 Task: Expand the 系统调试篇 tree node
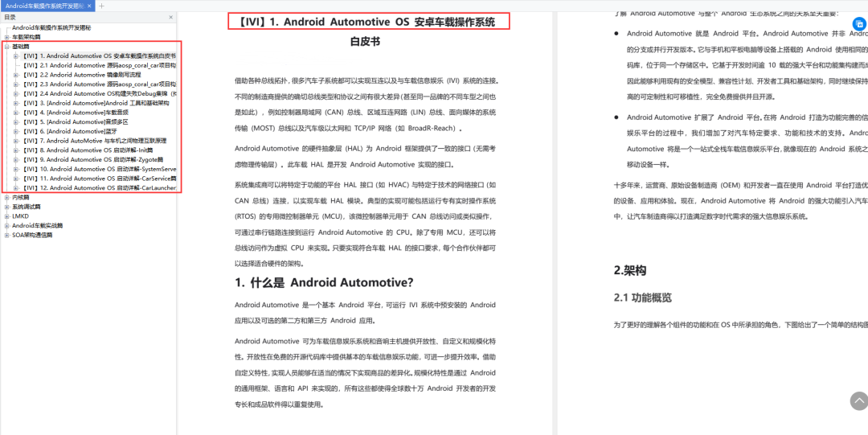6,207
